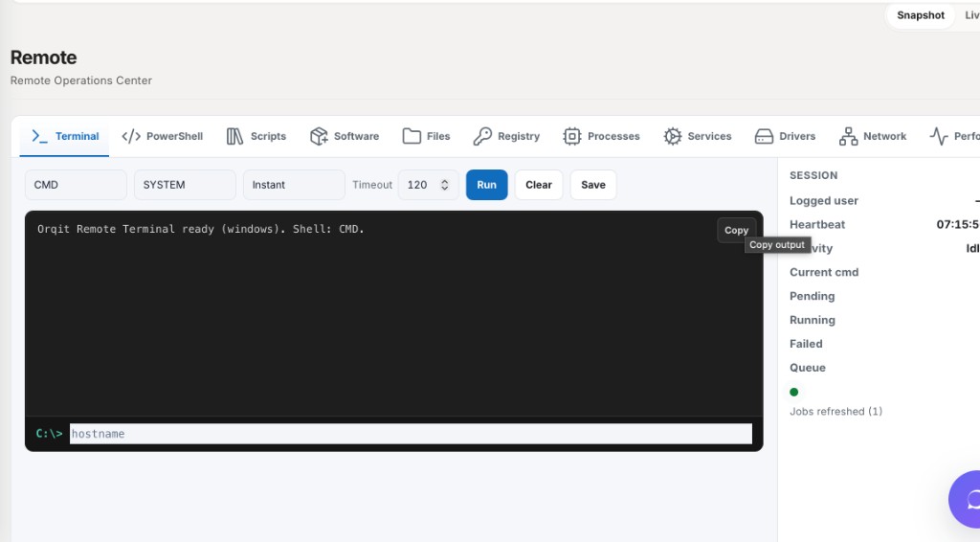
Task: Click the Files folder icon
Action: pyautogui.click(x=412, y=136)
